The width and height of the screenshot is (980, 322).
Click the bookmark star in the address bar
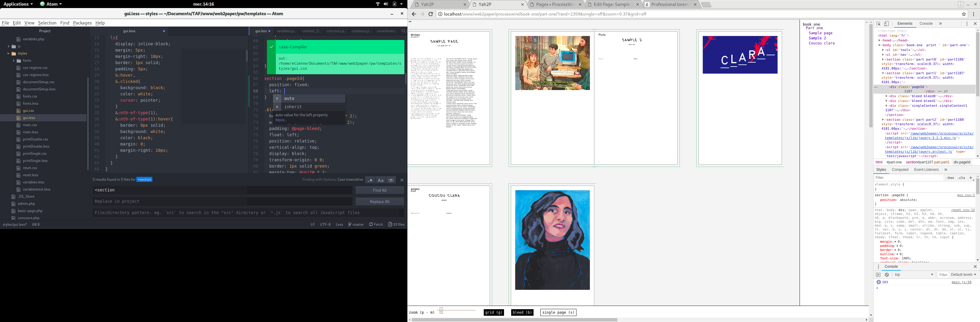[x=964, y=14]
